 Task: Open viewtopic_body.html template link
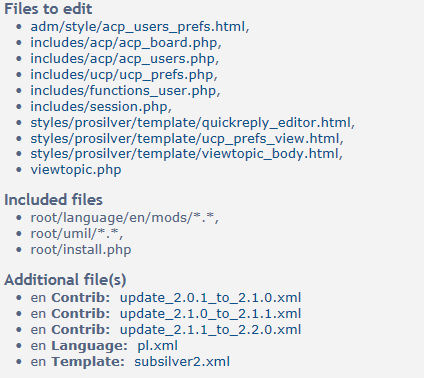[x=185, y=154]
